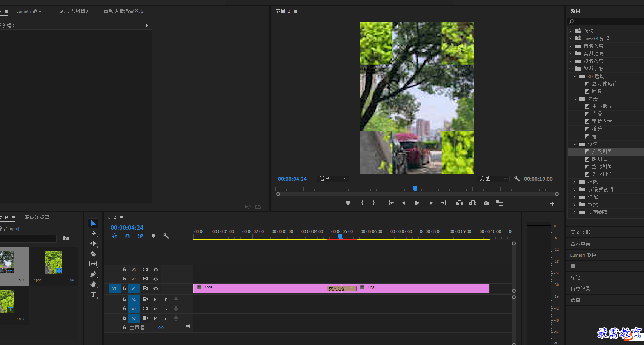Toggle insert sequences as nests button
The image size is (644, 345).
click(x=115, y=236)
